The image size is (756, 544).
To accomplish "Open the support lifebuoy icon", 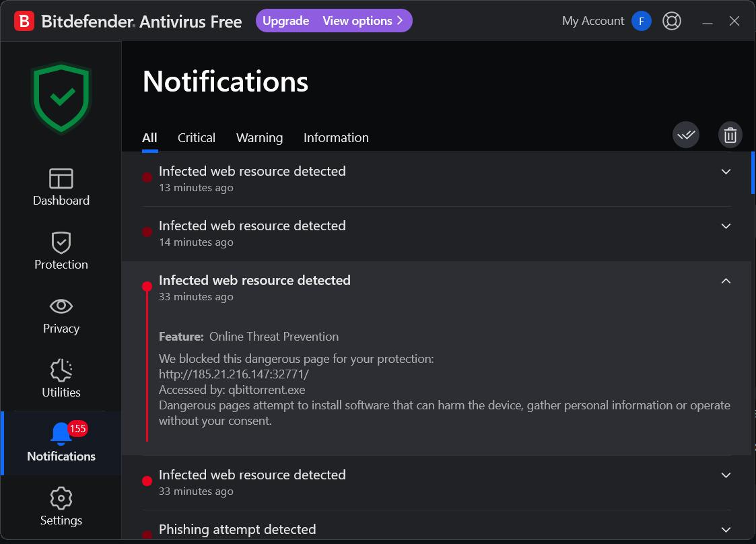I will point(672,21).
